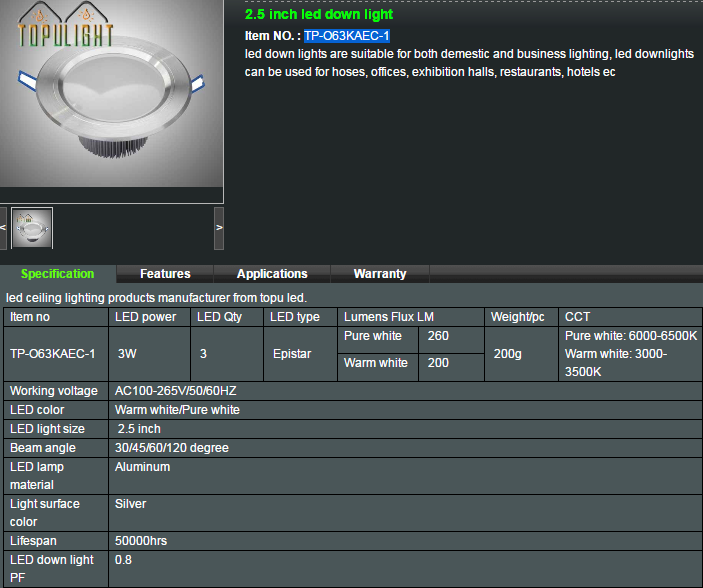Switch to the Specification tab

(x=57, y=274)
